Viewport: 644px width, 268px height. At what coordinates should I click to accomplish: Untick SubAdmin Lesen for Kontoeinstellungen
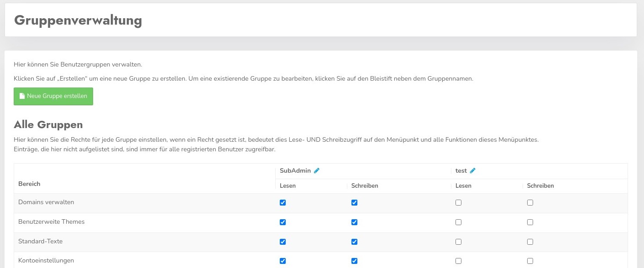tap(283, 261)
